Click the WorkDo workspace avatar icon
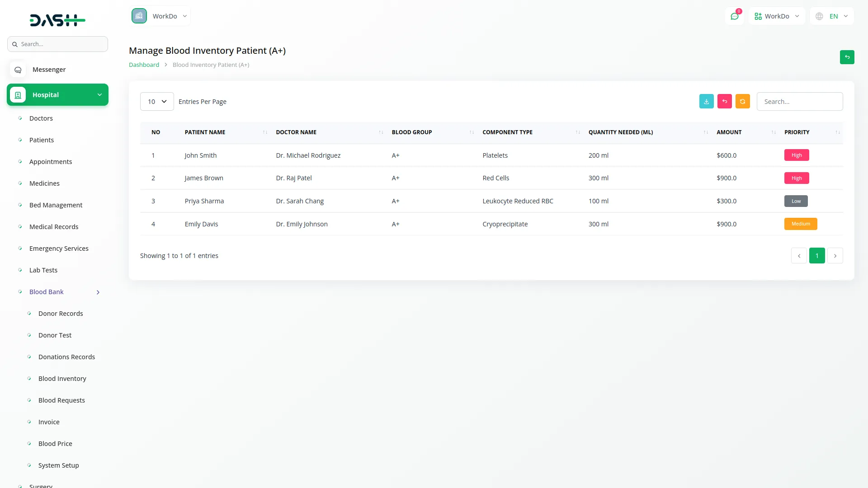 pos(139,16)
